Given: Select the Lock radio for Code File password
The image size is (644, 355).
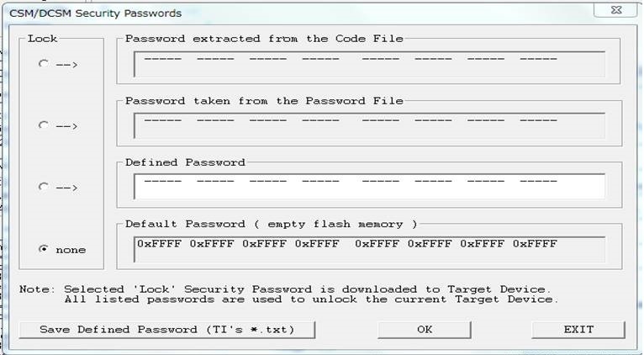Looking at the screenshot, I should 44,64.
